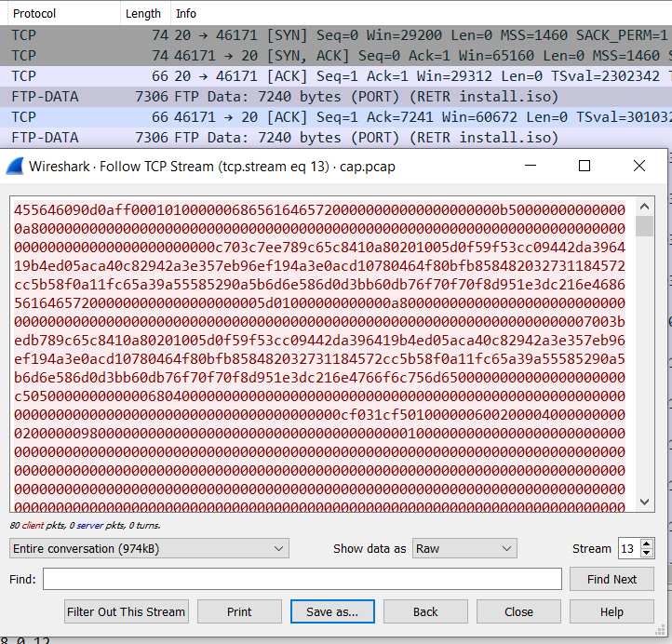Click the Print button
This screenshot has width=672, height=644.
[x=239, y=611]
